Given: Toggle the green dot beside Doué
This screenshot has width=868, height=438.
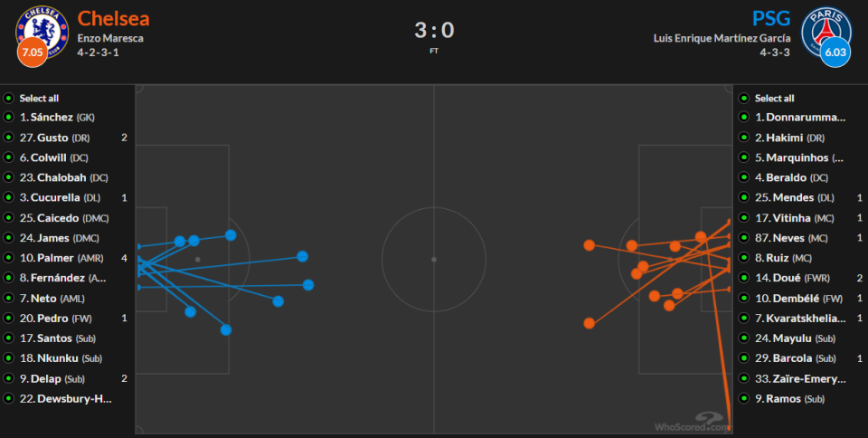Looking at the screenshot, I should [x=744, y=278].
